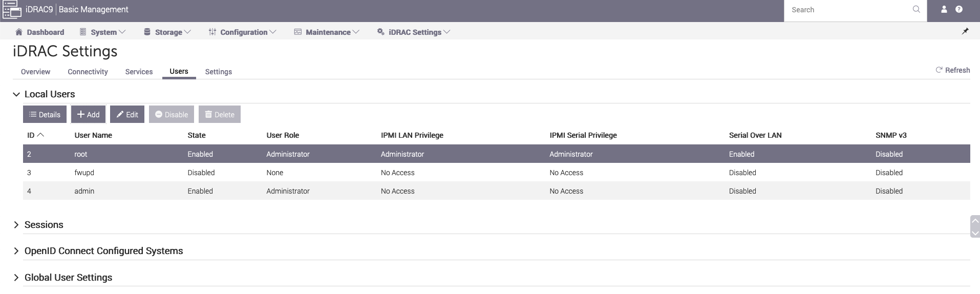
Task: Click the Add user button
Action: (88, 115)
